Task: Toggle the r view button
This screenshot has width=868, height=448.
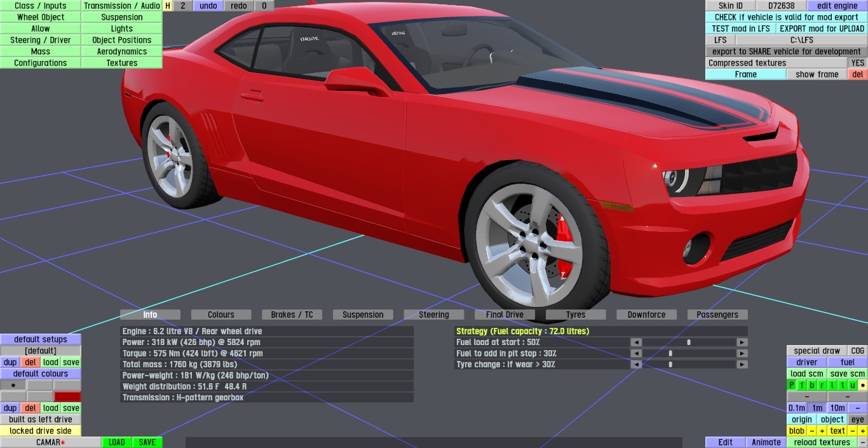Action: coord(822,385)
